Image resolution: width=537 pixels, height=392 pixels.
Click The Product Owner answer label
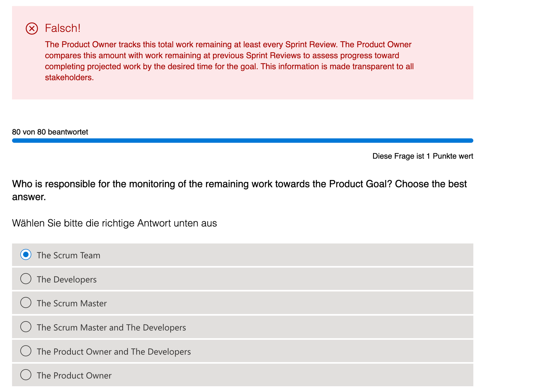click(74, 376)
